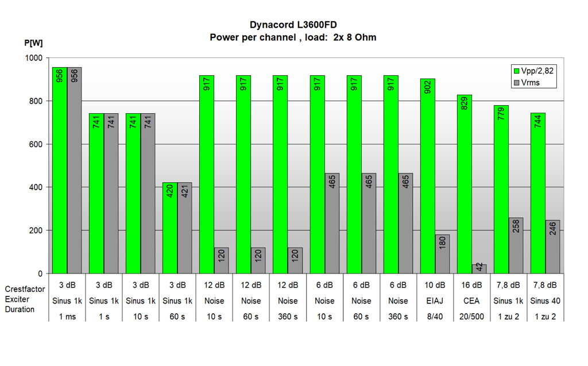Select the green bar labeled 902

pos(428,178)
